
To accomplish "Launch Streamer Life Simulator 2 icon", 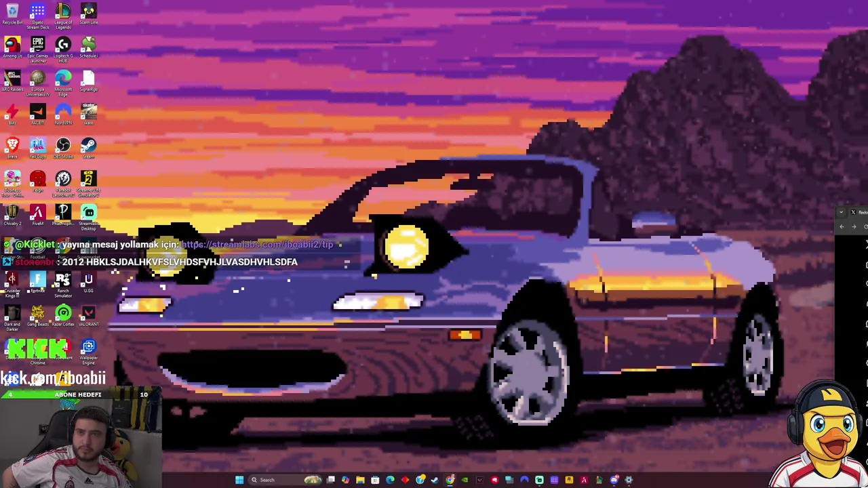I will tap(88, 183).
